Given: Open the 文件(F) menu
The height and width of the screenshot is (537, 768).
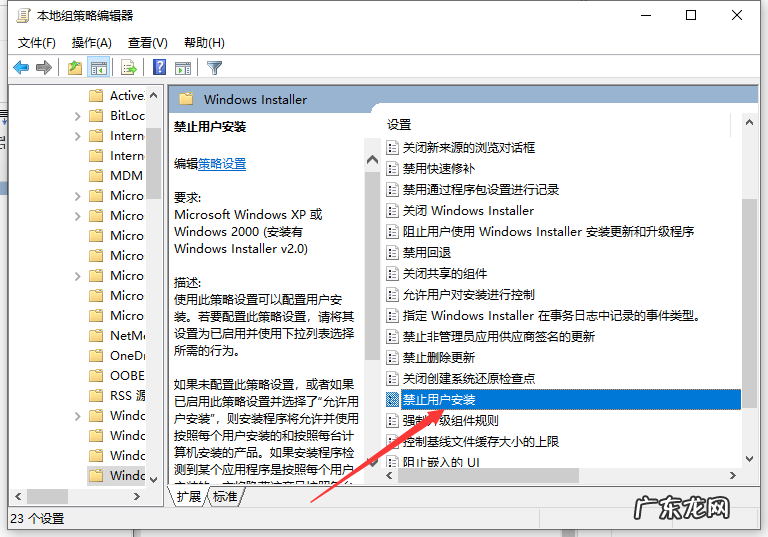Looking at the screenshot, I should point(37,43).
